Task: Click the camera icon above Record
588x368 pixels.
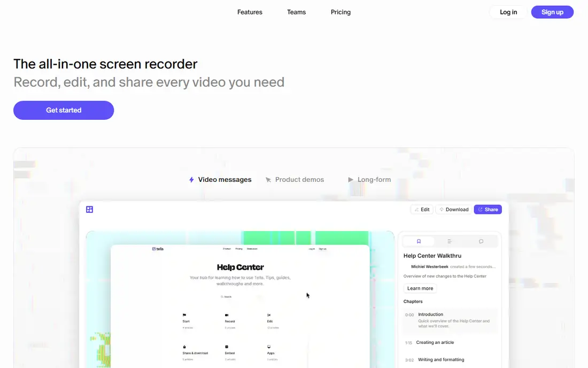Action: pos(227,315)
